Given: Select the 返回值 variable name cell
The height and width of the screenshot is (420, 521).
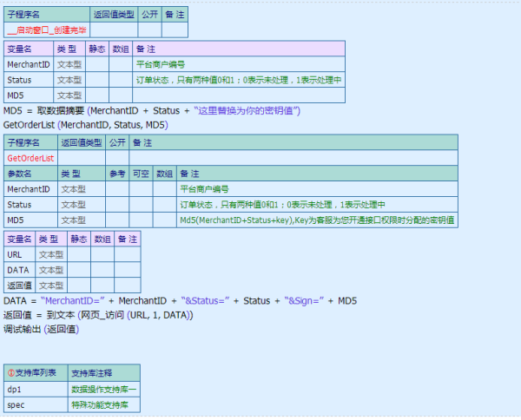Looking at the screenshot, I should (19, 285).
